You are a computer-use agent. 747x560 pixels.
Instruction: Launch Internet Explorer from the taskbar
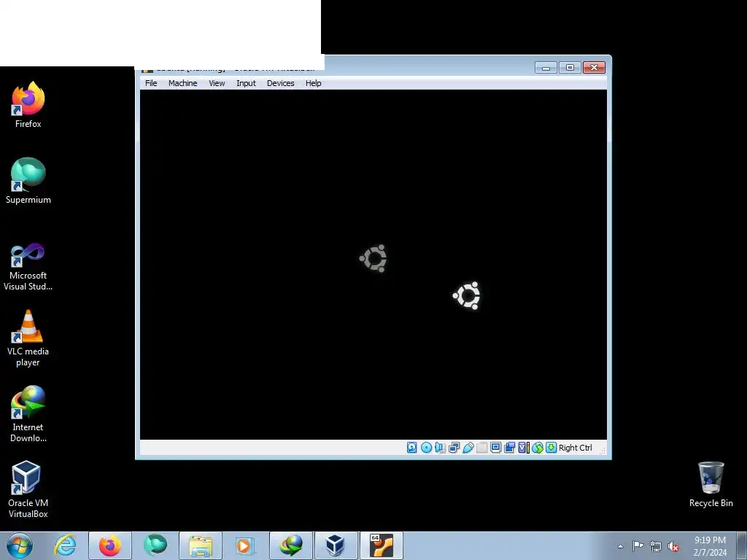65,545
